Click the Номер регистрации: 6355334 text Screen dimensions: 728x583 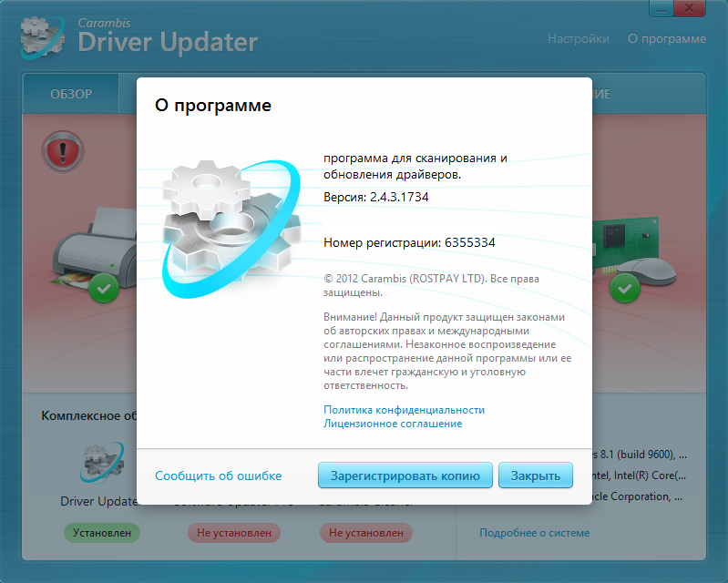[409, 242]
